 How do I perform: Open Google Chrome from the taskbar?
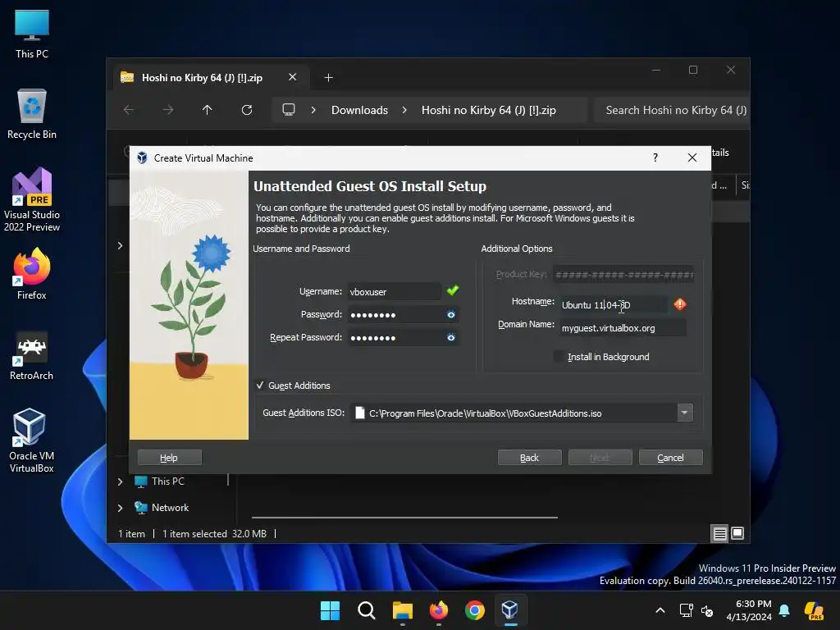475,610
